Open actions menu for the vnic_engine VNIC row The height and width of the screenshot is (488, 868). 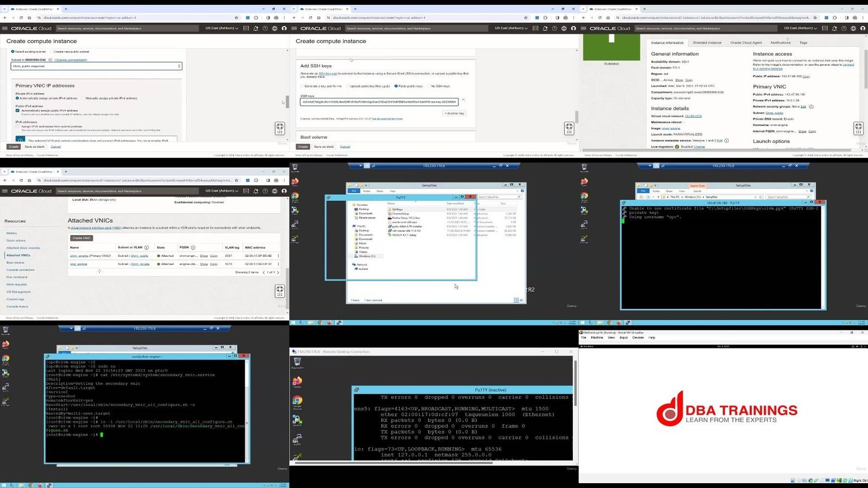tap(278, 264)
